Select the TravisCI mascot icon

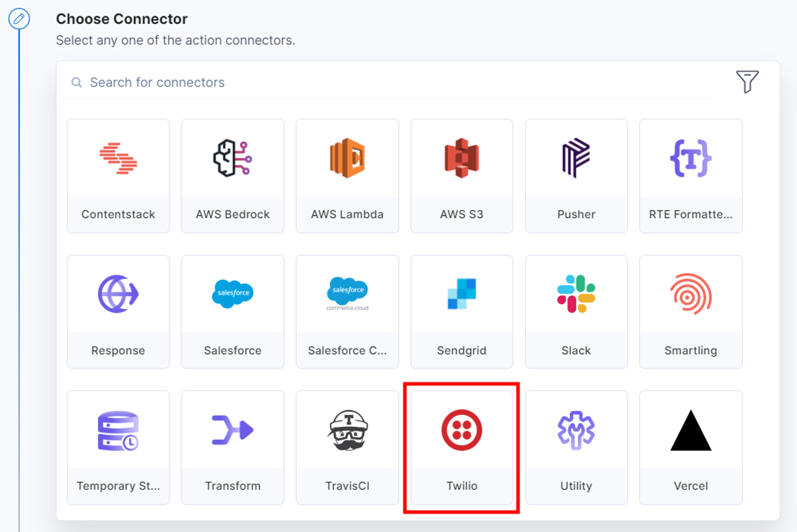(x=347, y=430)
